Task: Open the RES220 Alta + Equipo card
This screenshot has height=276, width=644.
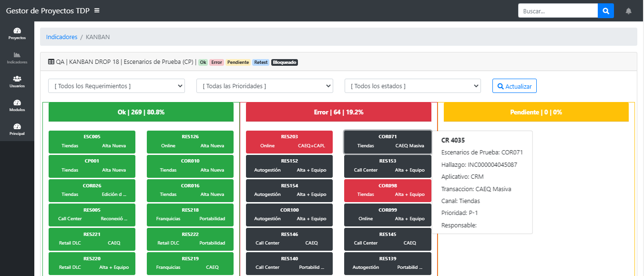Action: point(92,263)
